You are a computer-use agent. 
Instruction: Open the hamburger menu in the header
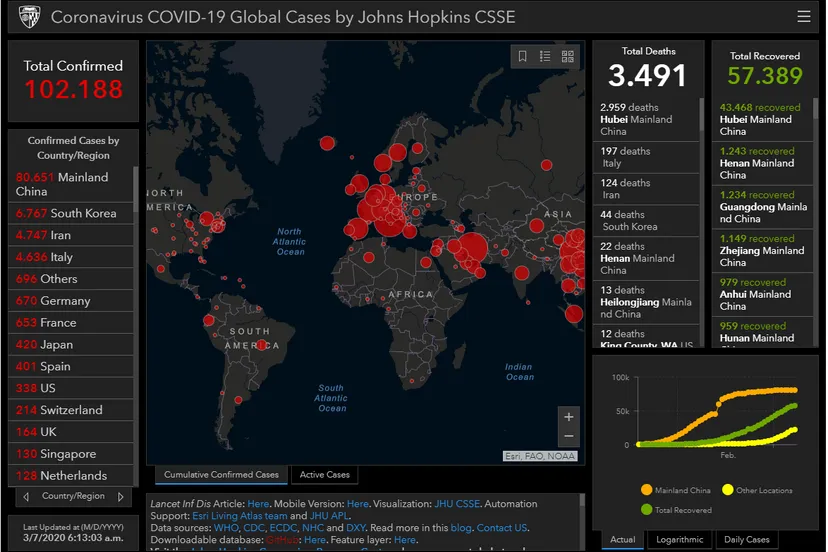(x=804, y=17)
